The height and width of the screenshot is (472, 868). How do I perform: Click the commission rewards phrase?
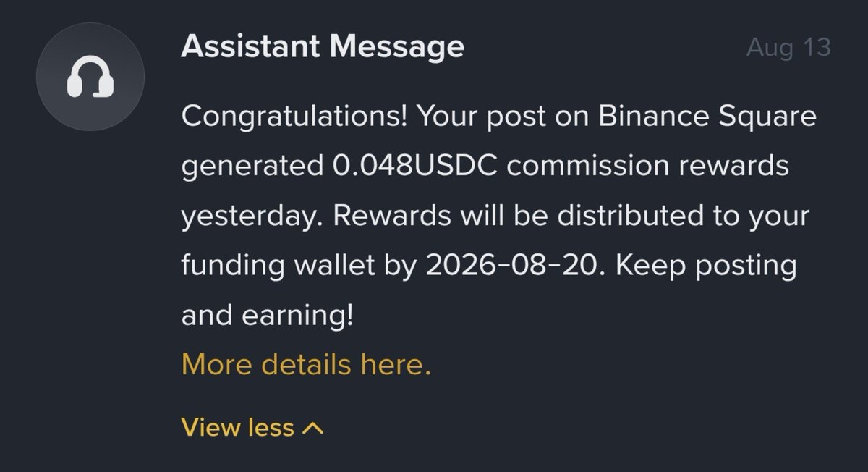(649, 167)
